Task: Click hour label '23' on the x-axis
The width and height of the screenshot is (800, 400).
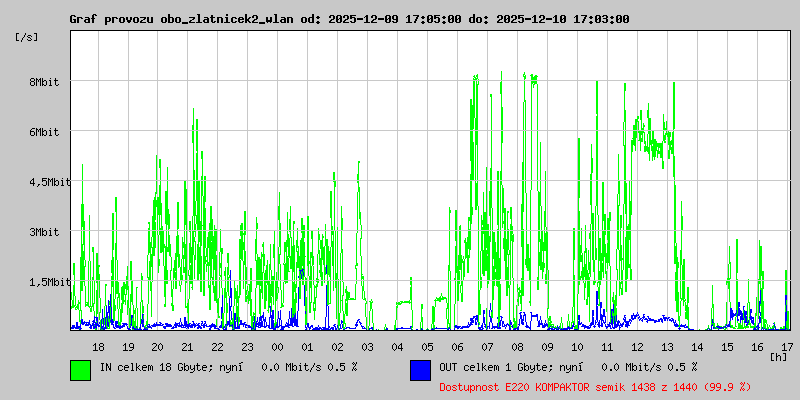Action: click(x=247, y=347)
